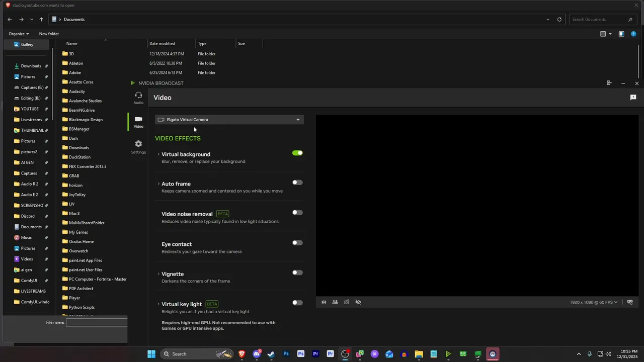Click the volume icon in system tray
The height and width of the screenshot is (362, 644).
(608, 354)
